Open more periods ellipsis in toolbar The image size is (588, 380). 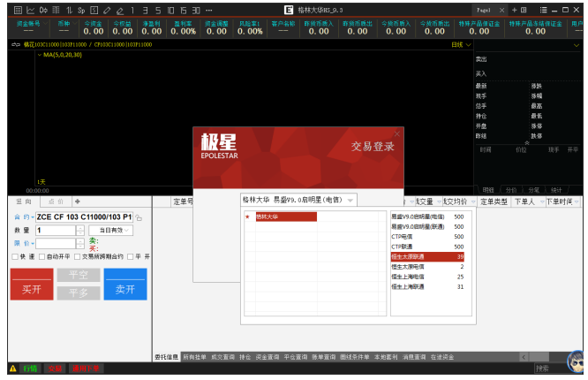tap(209, 10)
